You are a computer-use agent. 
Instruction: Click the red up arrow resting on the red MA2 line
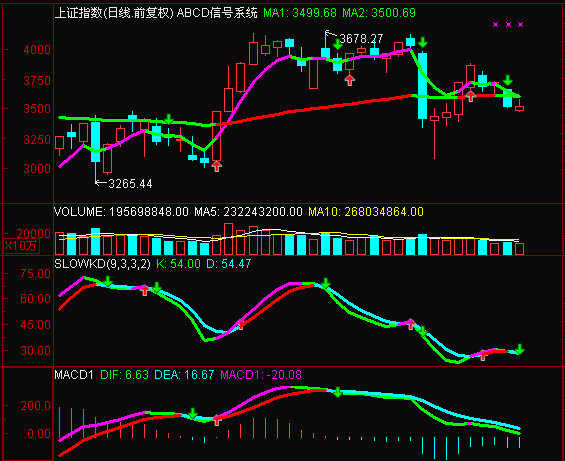(471, 96)
